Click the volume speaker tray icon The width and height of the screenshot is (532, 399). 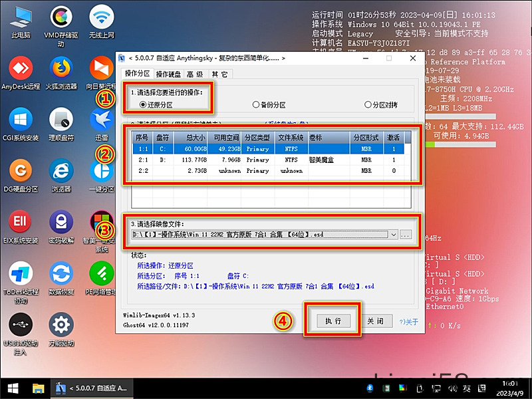click(x=452, y=388)
